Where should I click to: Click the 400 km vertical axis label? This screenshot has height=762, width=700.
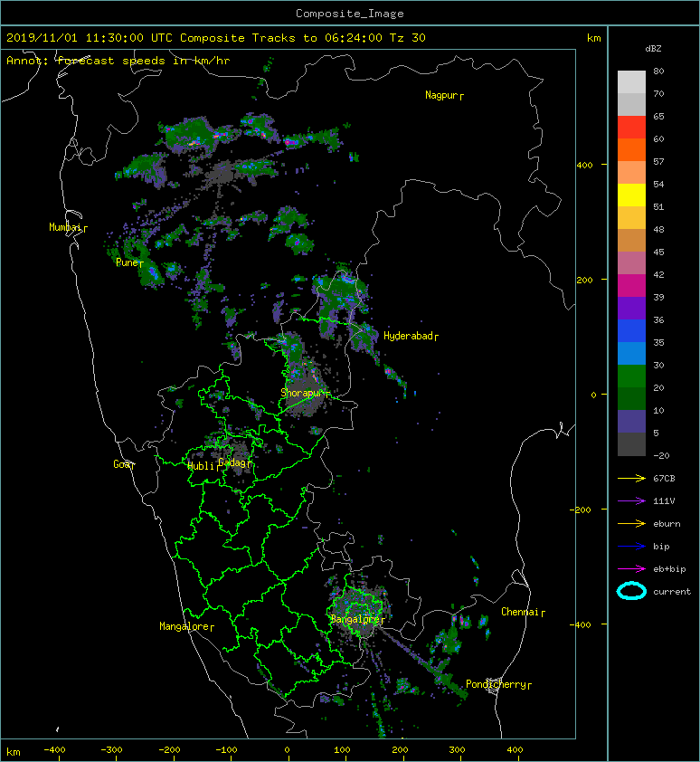coord(584,166)
